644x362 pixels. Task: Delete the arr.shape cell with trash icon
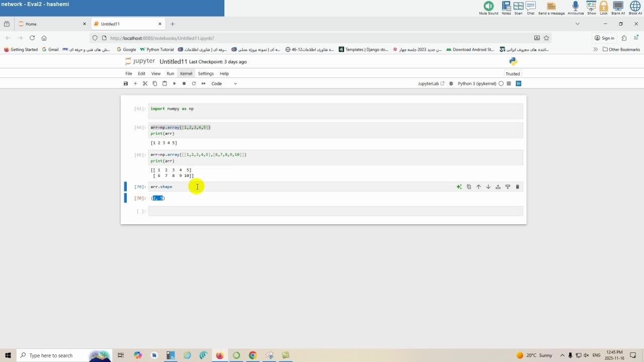click(x=517, y=187)
